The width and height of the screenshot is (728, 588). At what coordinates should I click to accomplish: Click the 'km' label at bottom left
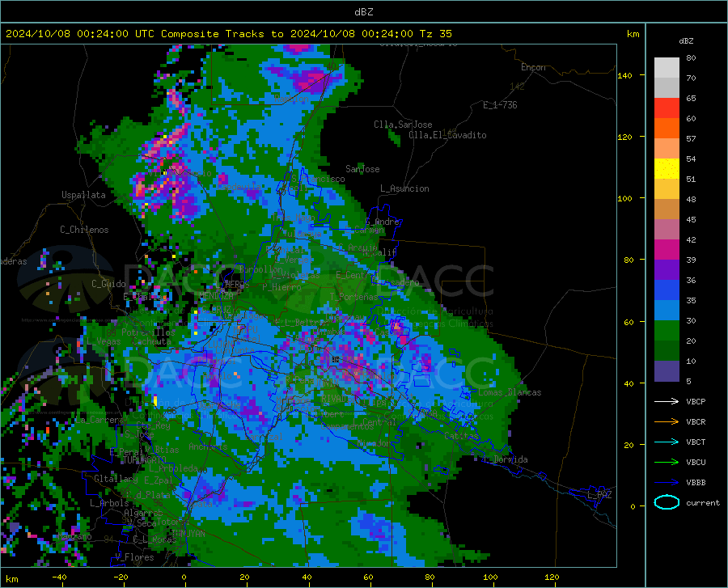tap(11, 579)
